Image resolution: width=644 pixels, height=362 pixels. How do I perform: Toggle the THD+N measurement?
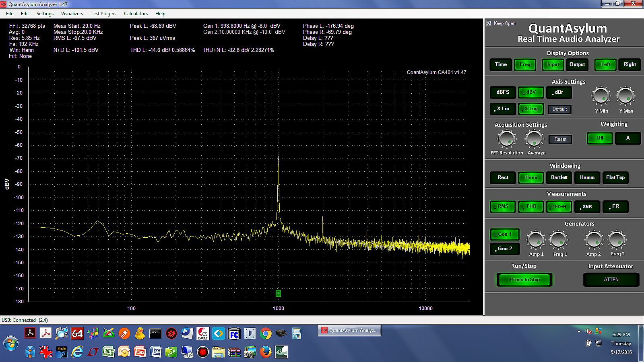(x=559, y=207)
